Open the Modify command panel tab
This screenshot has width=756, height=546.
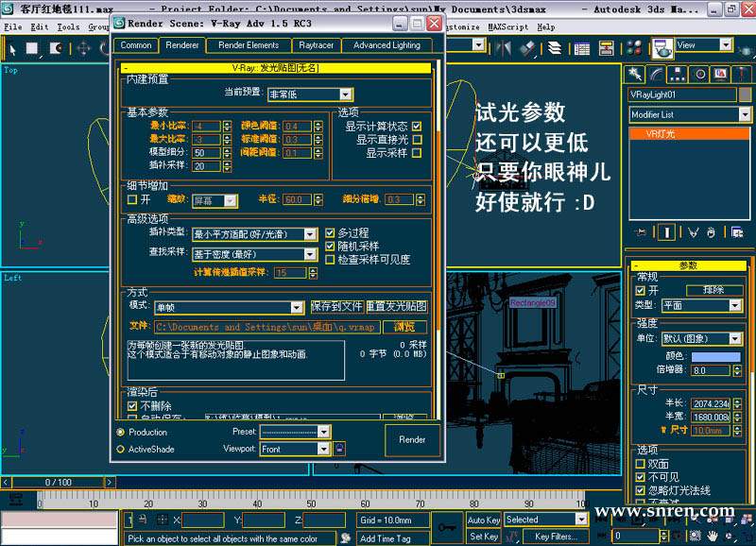(656, 75)
